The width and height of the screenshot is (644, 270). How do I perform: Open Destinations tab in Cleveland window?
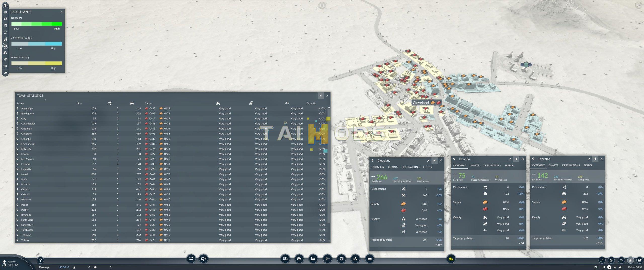(410, 167)
